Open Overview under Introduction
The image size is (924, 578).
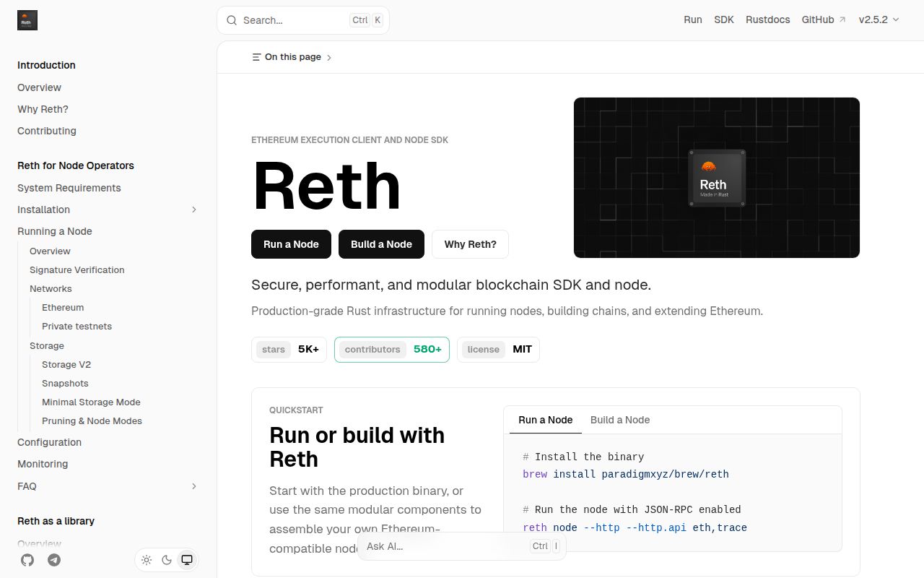click(39, 87)
